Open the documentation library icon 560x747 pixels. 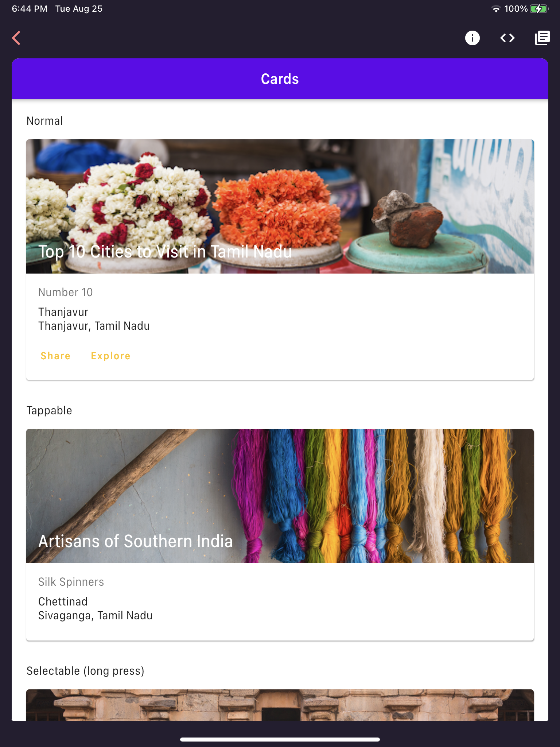(x=542, y=38)
